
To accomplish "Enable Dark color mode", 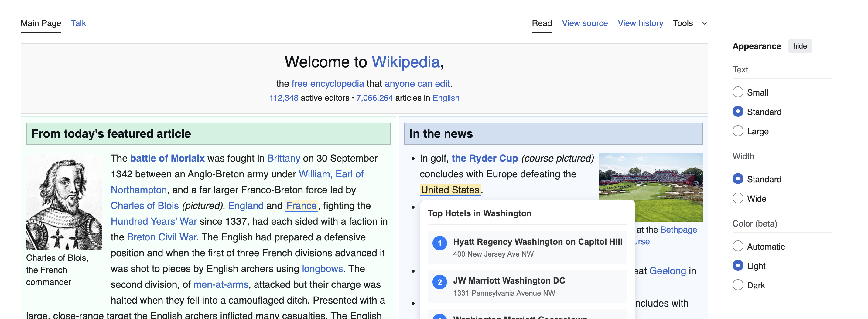I will (738, 285).
